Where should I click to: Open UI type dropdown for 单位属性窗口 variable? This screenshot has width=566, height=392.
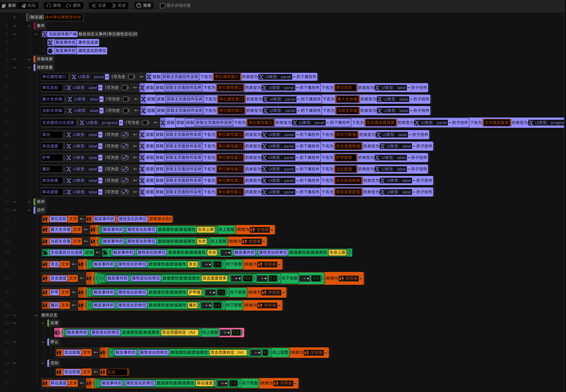click(x=107, y=77)
